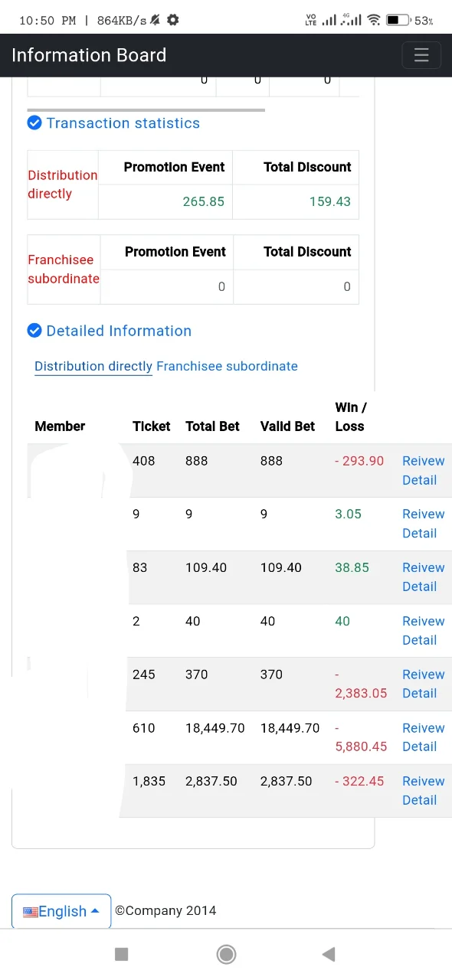452x980 pixels.
Task: Tap the settings gear in the status bar
Action: tap(173, 20)
